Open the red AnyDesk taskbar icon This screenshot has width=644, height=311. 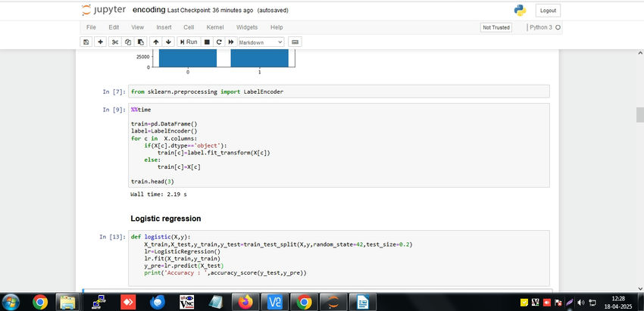(128, 303)
